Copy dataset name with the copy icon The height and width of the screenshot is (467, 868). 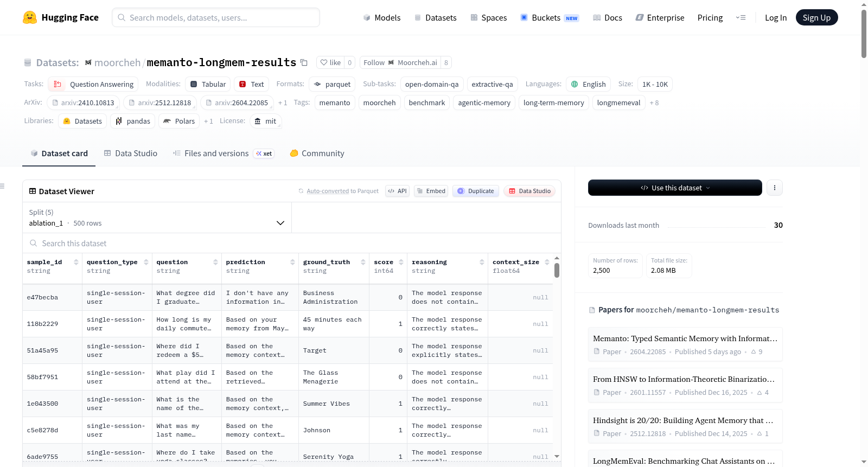tap(304, 63)
